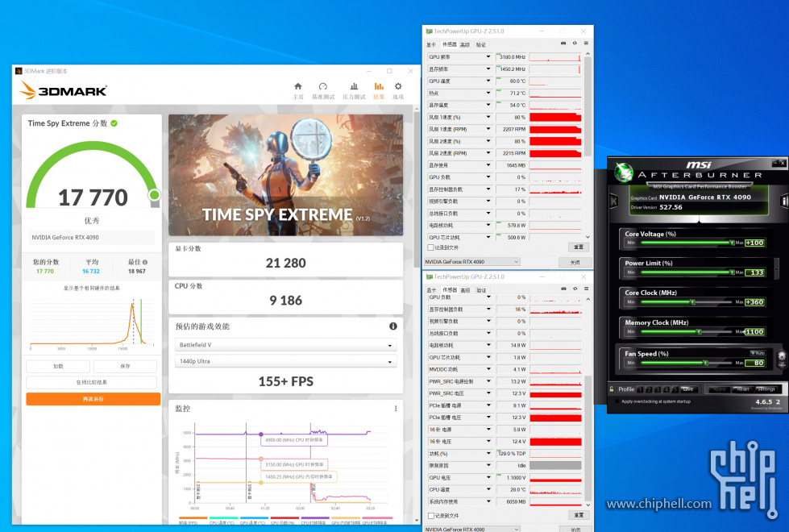Open the 1440p Ultra resolution dropdown
Screen dimensions: 789x532
tap(286, 361)
